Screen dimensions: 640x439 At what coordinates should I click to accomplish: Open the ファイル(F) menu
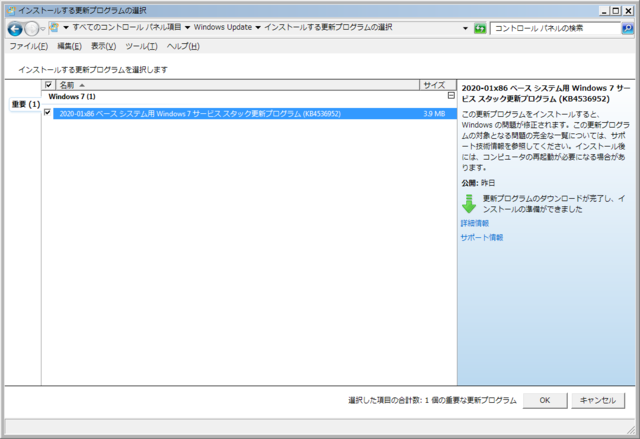tap(29, 46)
